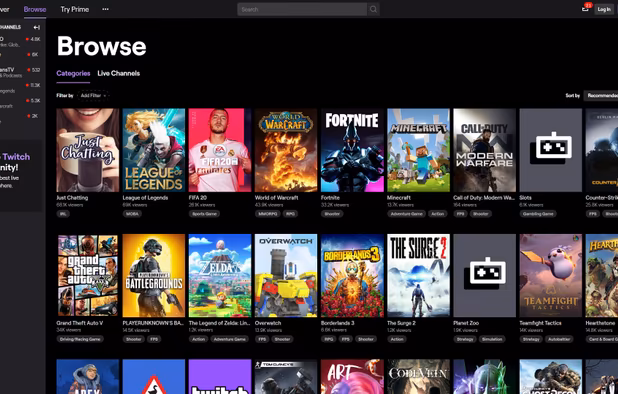The image size is (618, 394).
Task: Click the Planet Zoo title link
Action: (466, 323)
